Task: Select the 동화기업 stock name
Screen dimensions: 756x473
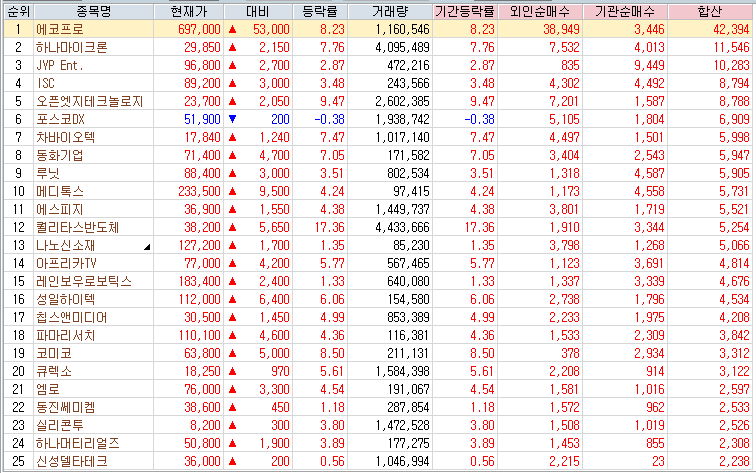Action: click(x=59, y=155)
